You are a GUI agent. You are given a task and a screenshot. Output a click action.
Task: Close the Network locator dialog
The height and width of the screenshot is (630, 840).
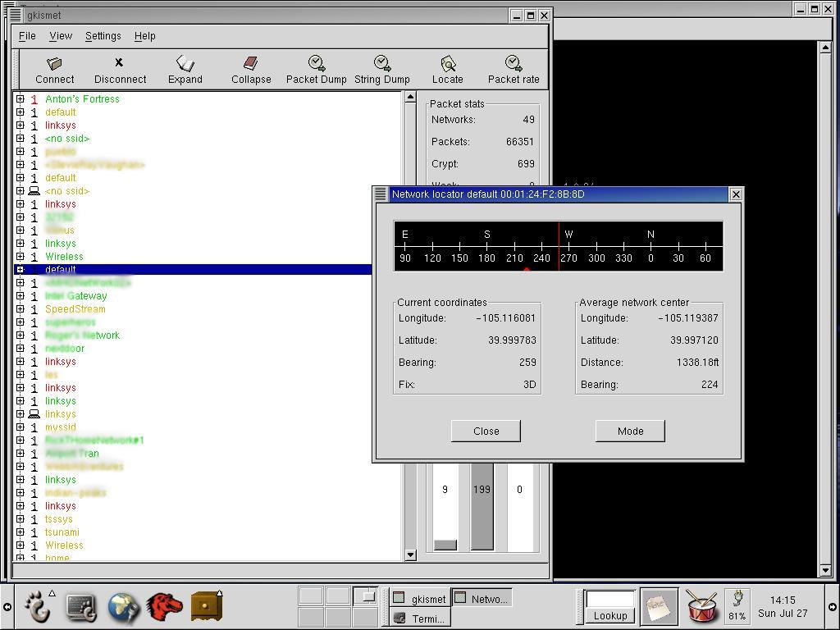coord(486,431)
